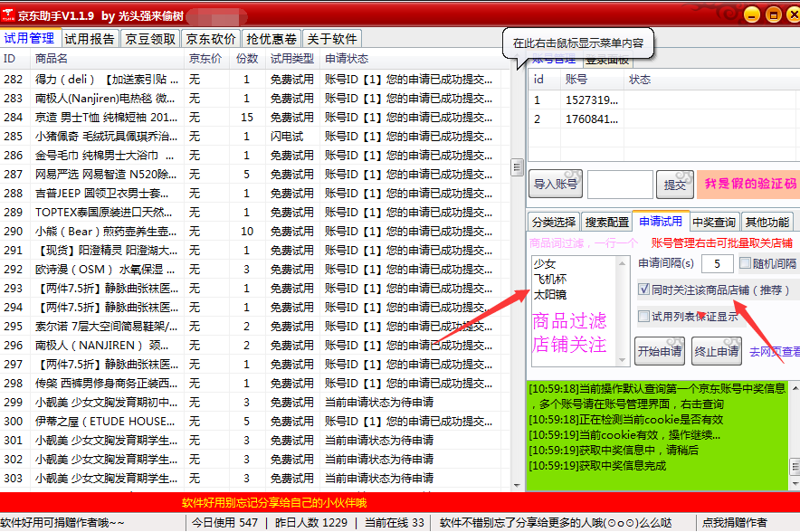Switch to the 京东砍价 tab
This screenshot has width=800, height=532.
coord(211,39)
